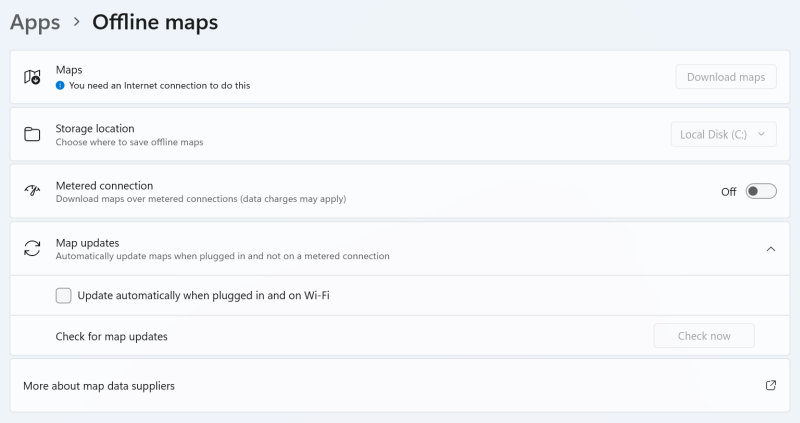Screen dimensions: 800x423
Task: Click the Map updates section heading
Action: [x=87, y=242]
